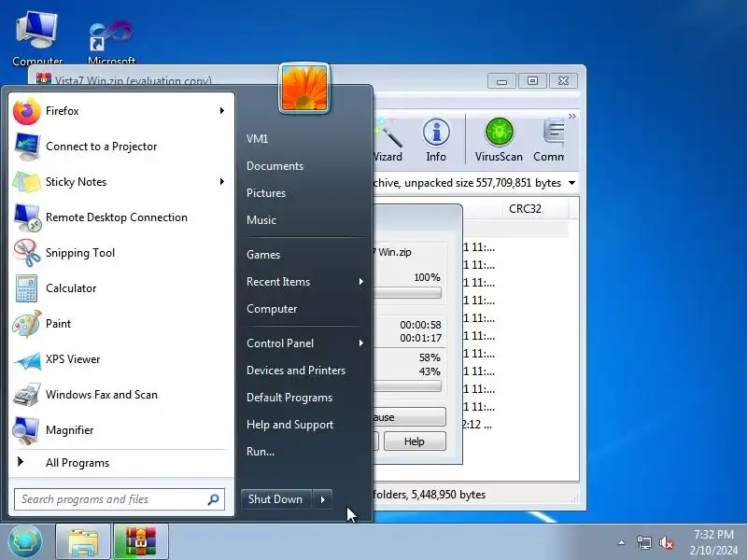The width and height of the screenshot is (747, 560).
Task: Click the Wizard wand icon in WinRAR
Action: point(388,140)
